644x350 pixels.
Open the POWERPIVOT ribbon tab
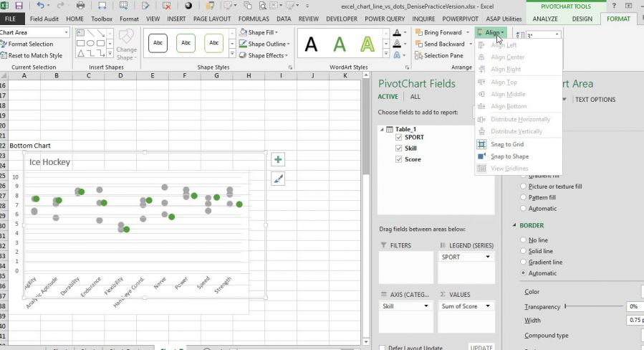(x=460, y=19)
